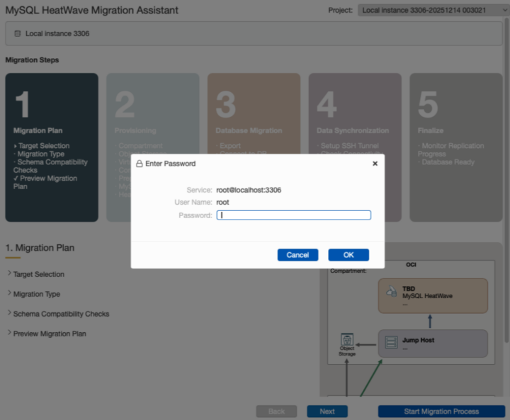Viewport: 510px width, 420px height.
Task: Expand Schema Compatibility Checks section
Action: 61,314
